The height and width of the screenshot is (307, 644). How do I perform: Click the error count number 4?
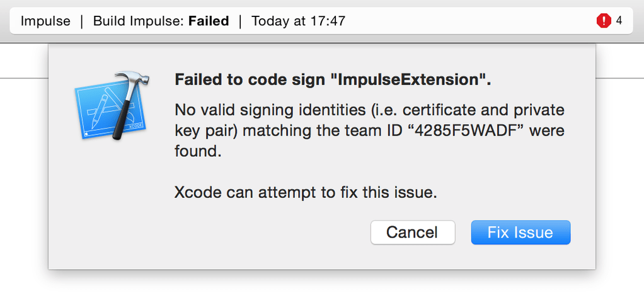[x=619, y=21]
